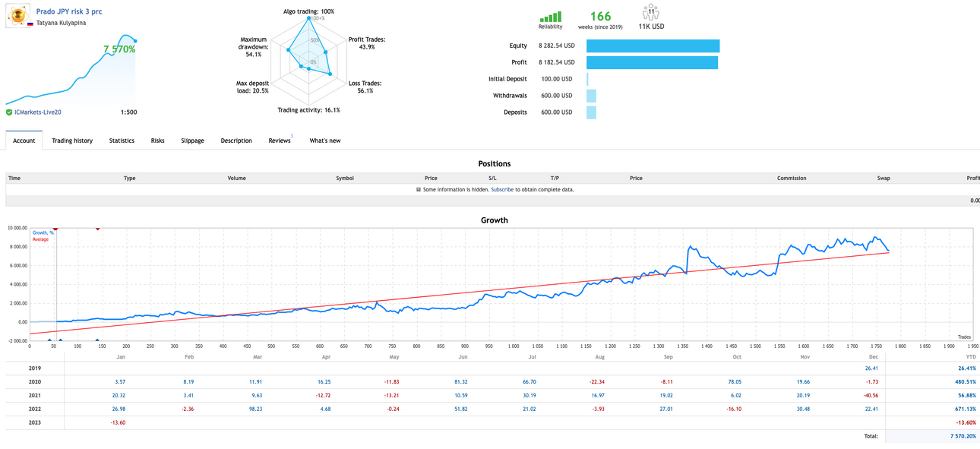Click the 2023 year row label

(x=35, y=422)
